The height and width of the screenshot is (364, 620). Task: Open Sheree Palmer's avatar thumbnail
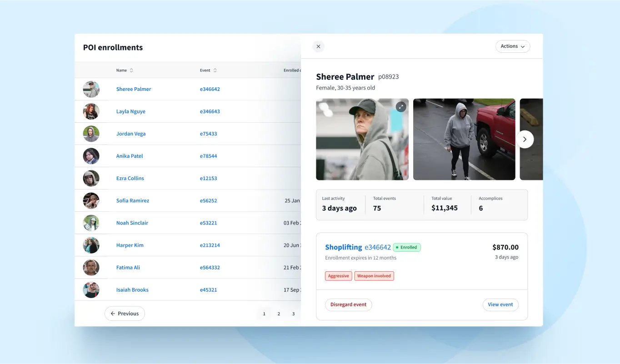pos(91,89)
